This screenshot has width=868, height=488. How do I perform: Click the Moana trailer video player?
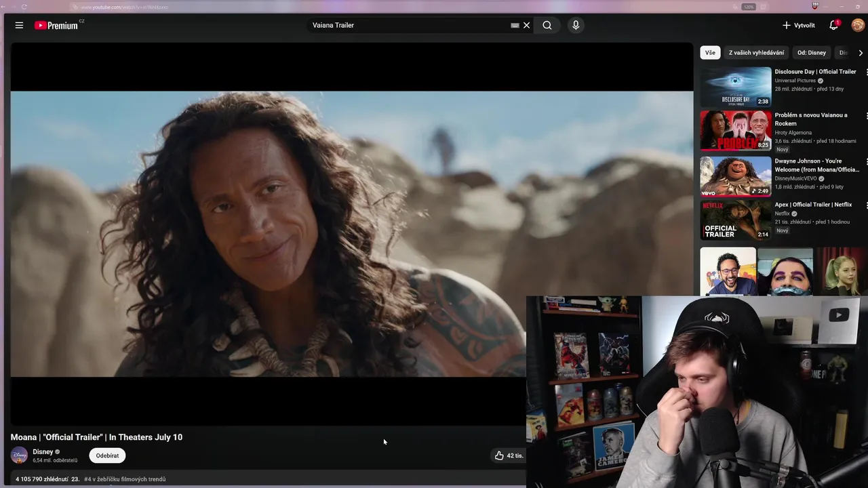pyautogui.click(x=352, y=234)
